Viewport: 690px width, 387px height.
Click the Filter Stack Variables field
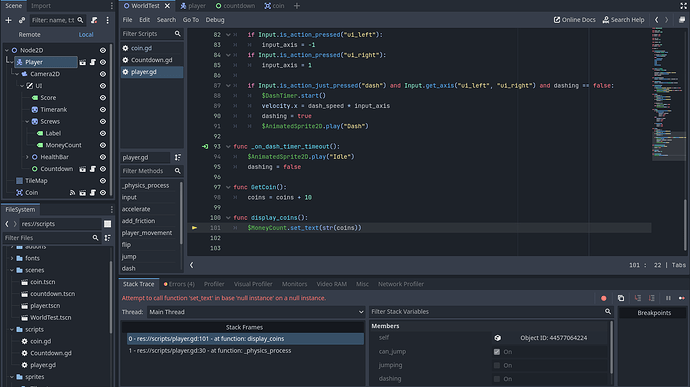pos(491,312)
